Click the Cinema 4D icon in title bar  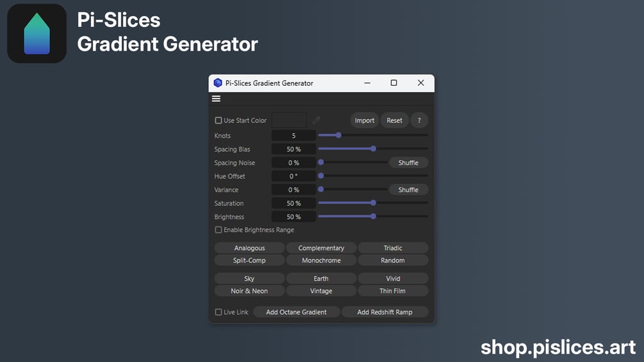click(x=218, y=83)
